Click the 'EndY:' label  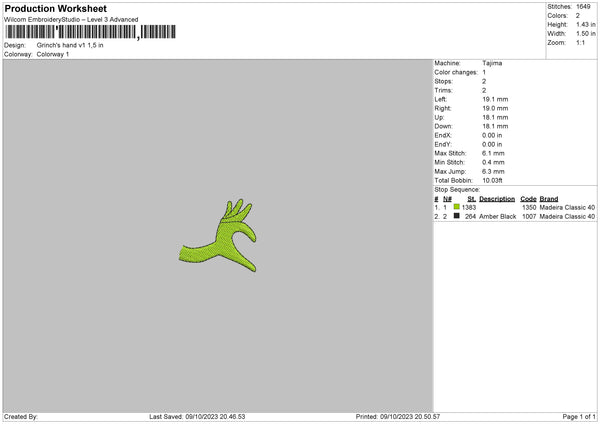[443, 145]
